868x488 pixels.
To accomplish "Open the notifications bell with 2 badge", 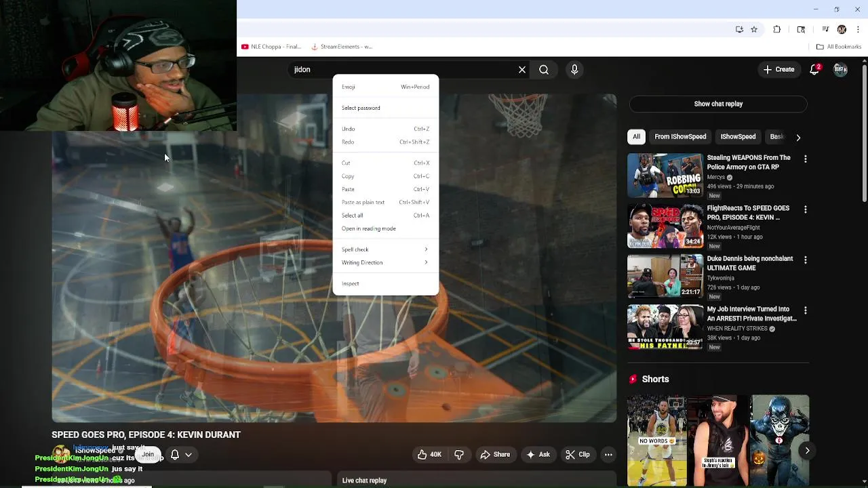I will click(814, 69).
